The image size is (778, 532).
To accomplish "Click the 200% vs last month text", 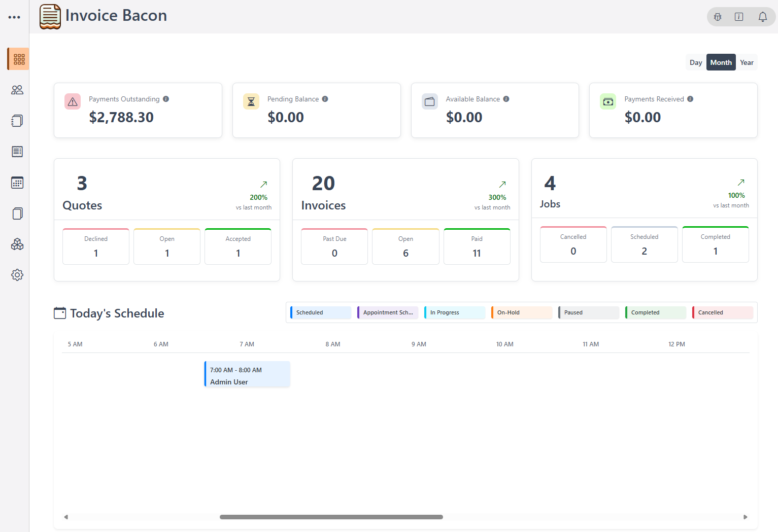I will click(x=254, y=202).
